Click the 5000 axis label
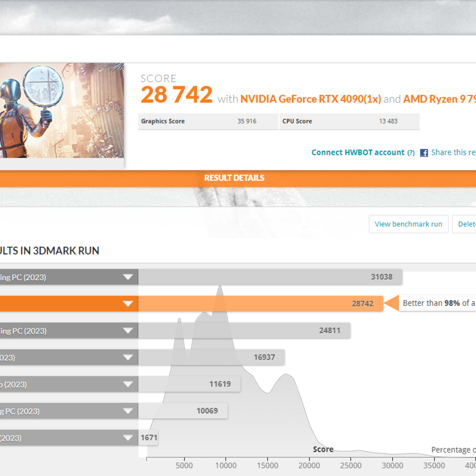 pos(184,466)
